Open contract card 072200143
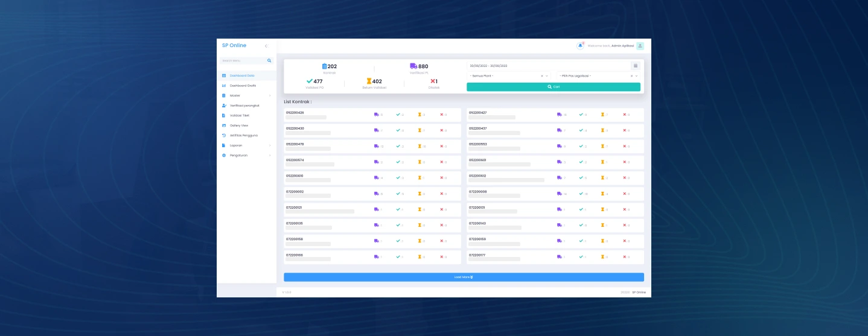The height and width of the screenshot is (336, 868). (555, 225)
